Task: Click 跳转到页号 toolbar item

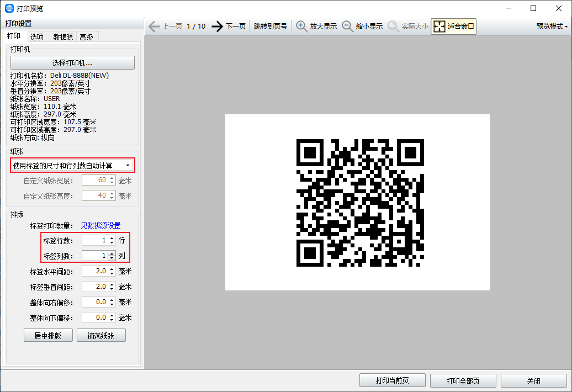Action: point(271,27)
